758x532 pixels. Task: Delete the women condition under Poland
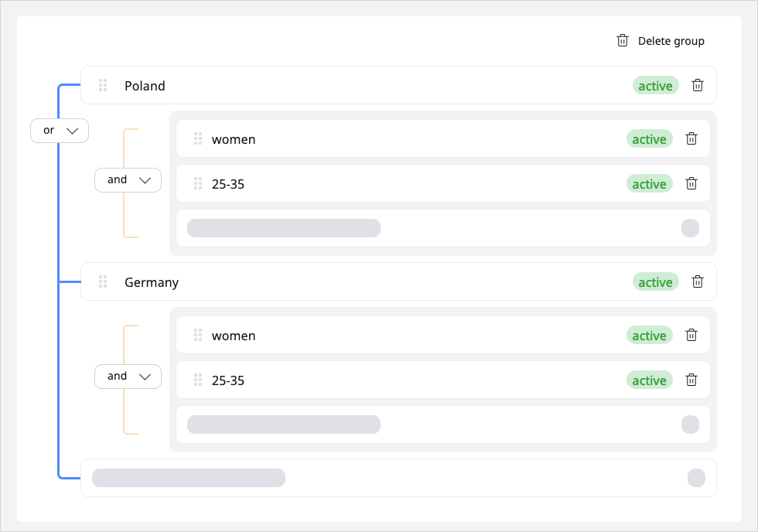pos(691,139)
